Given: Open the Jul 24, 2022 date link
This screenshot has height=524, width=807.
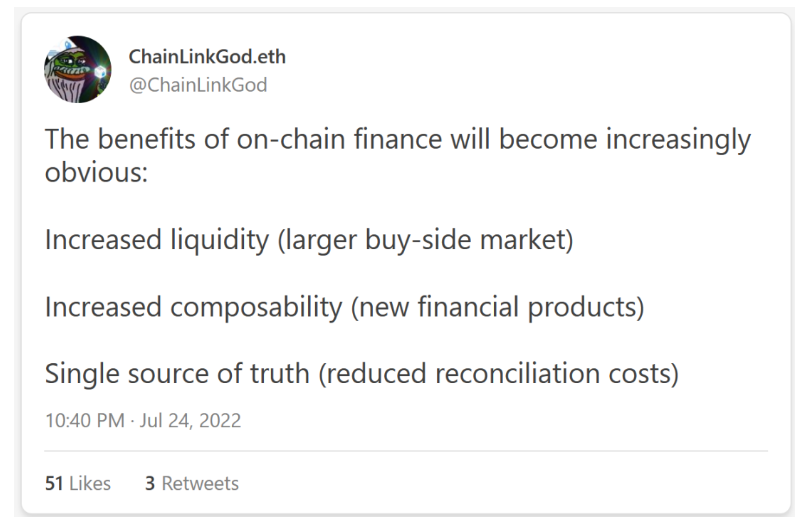Looking at the screenshot, I should (190, 421).
